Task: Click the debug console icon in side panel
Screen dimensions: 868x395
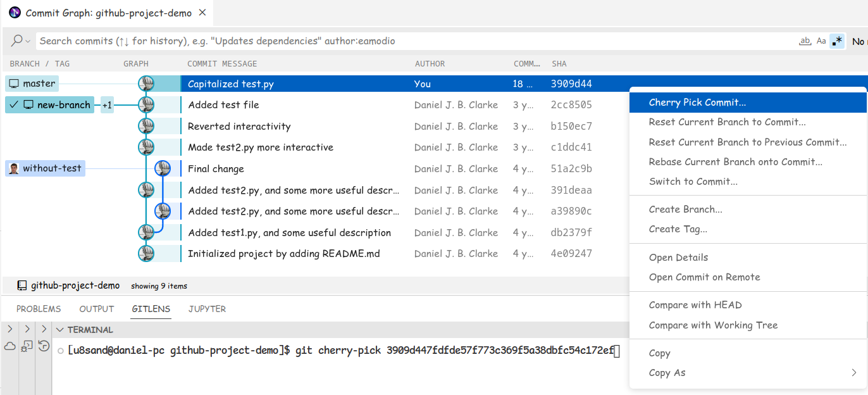Action: coord(27,346)
